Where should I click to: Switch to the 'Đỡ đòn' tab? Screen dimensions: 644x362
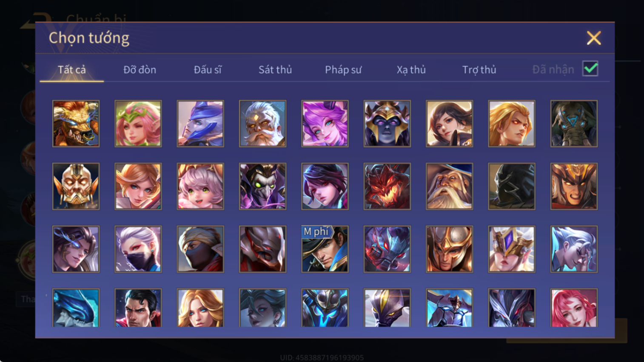point(140,70)
